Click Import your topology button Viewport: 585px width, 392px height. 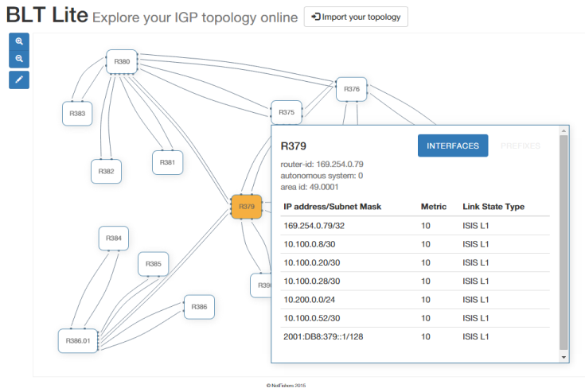(356, 17)
